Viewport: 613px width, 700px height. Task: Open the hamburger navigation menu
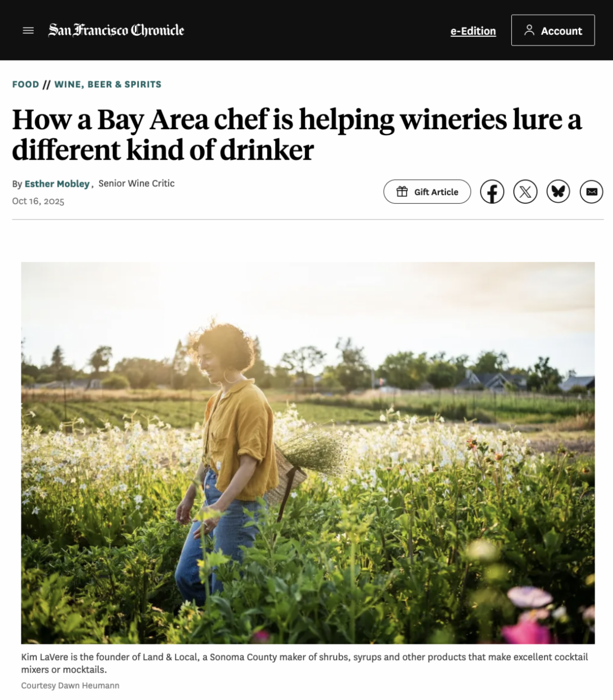(29, 31)
